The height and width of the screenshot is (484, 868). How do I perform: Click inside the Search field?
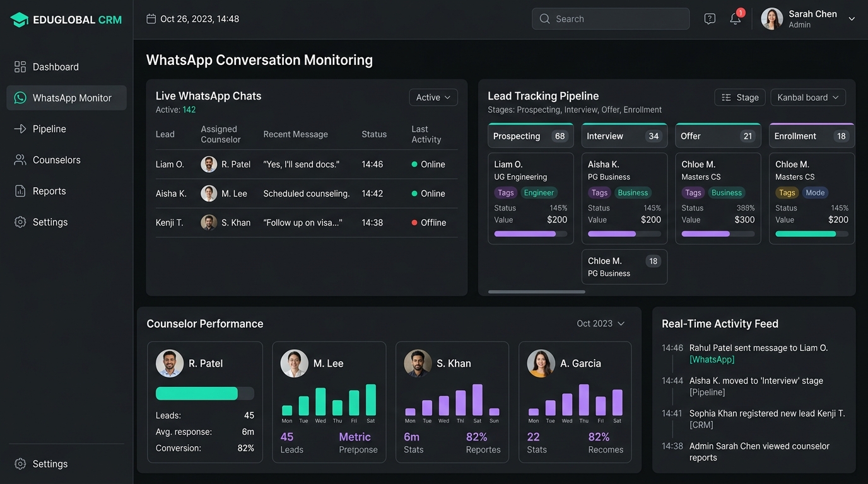[611, 19]
